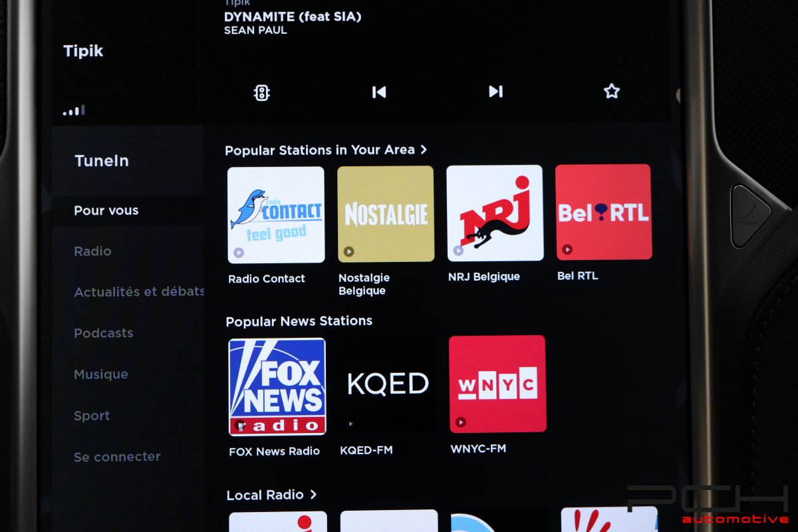This screenshot has height=532, width=798.
Task: Play the black KQED station tile
Action: (387, 386)
